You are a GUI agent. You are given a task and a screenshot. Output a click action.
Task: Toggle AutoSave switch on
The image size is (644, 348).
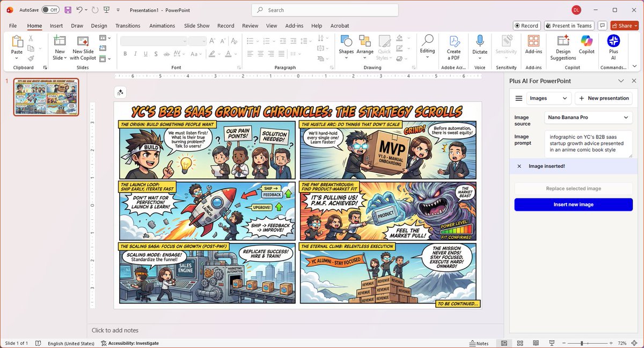(50, 10)
